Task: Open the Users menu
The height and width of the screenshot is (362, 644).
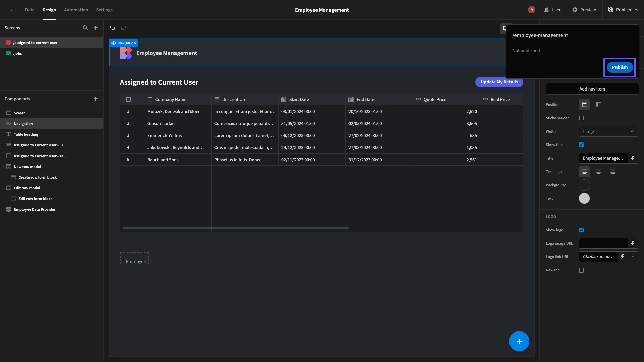Action: [553, 10]
